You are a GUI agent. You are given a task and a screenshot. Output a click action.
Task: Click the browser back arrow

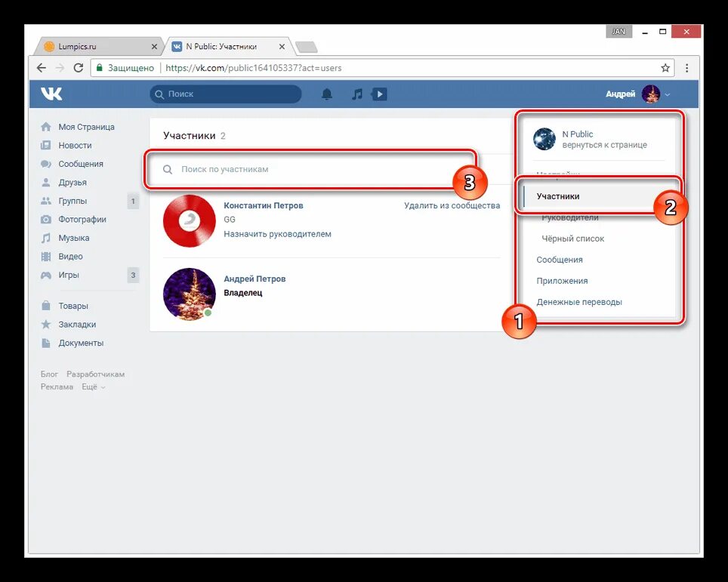(x=42, y=68)
